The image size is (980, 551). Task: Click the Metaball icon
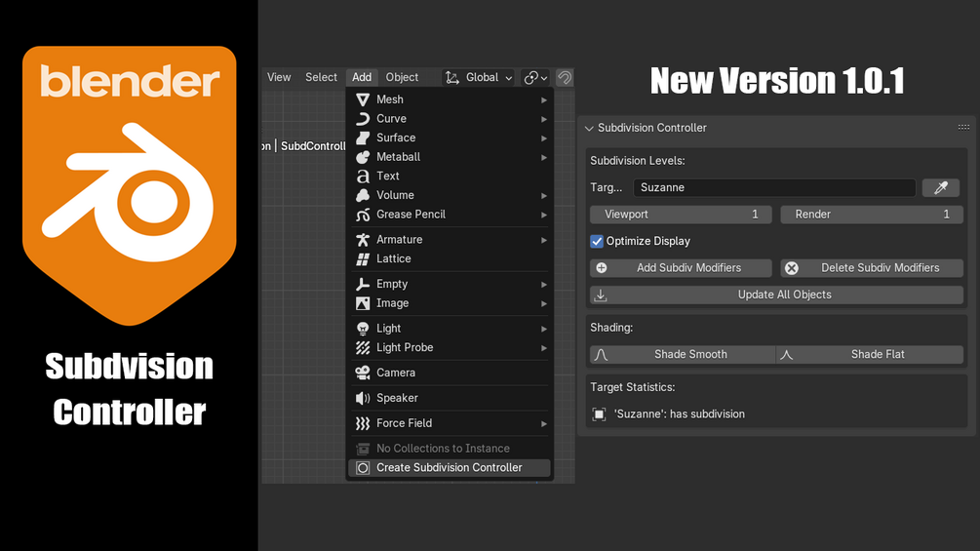click(x=363, y=157)
